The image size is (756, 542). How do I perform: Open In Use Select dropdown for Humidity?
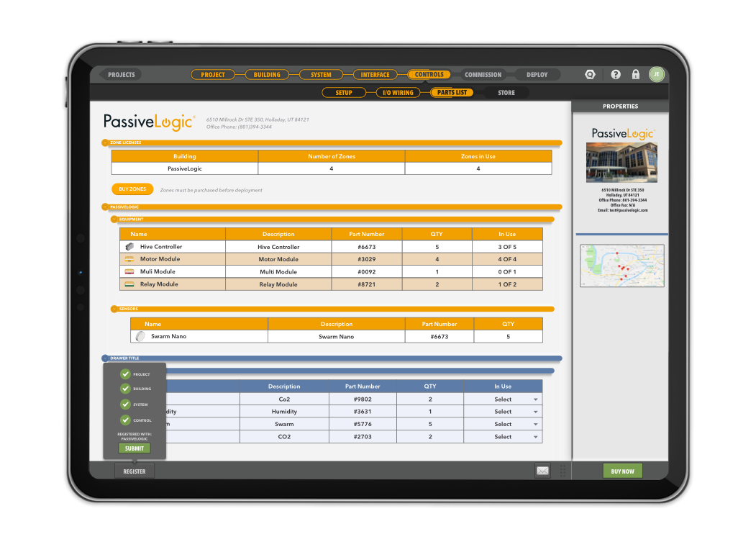pos(535,412)
